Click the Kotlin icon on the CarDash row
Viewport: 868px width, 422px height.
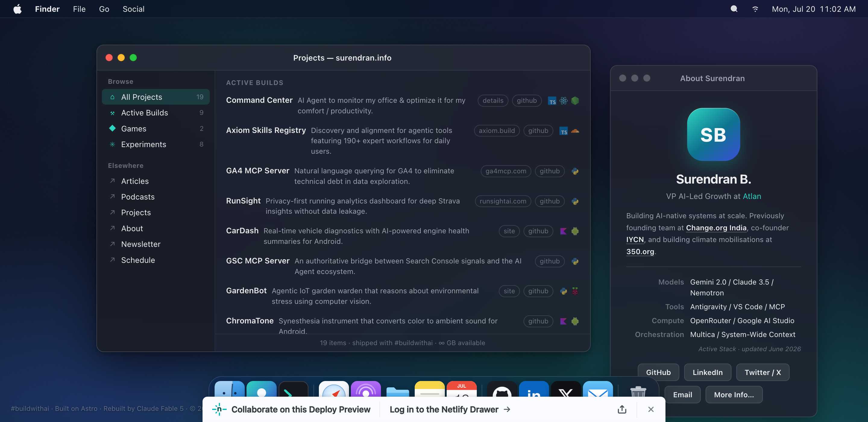point(563,231)
